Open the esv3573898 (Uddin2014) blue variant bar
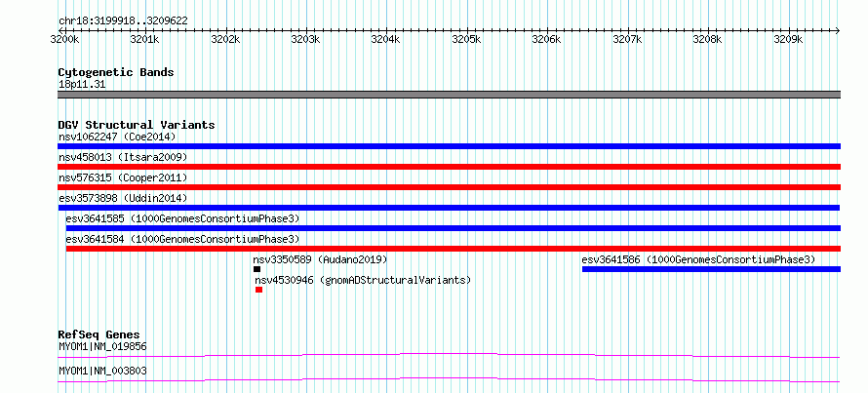The width and height of the screenshot is (868, 393). point(449,208)
